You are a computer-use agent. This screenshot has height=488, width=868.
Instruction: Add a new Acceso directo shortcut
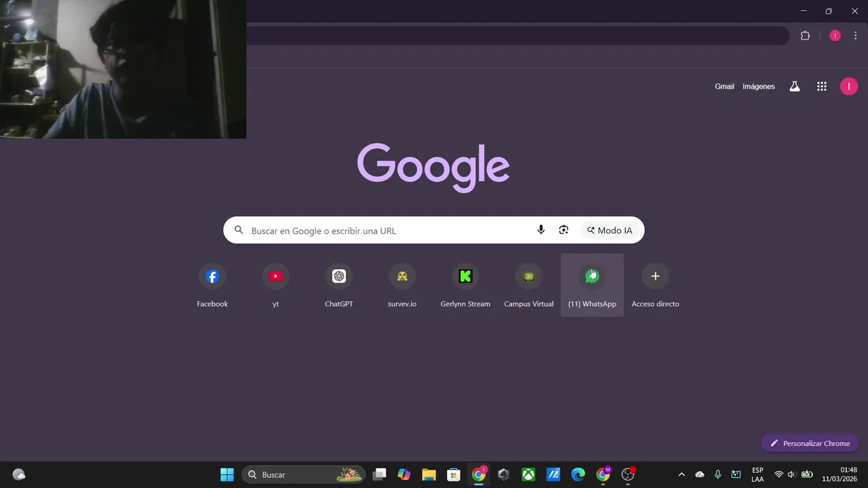(655, 285)
